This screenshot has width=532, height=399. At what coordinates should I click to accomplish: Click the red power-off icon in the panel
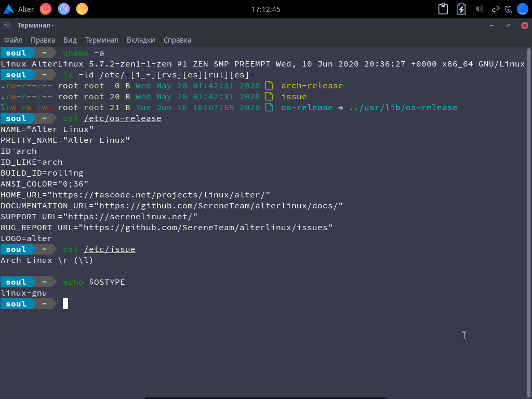coord(46,9)
